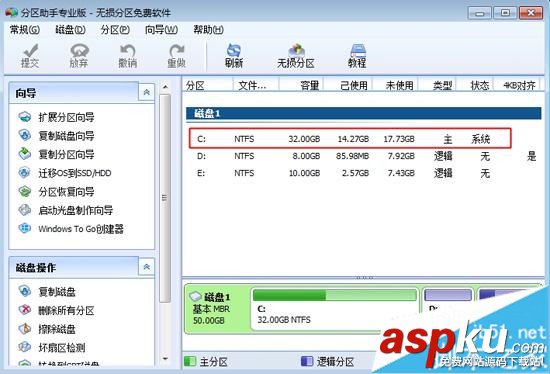Open 迁移OS到SSD/HDD link text

75,173
